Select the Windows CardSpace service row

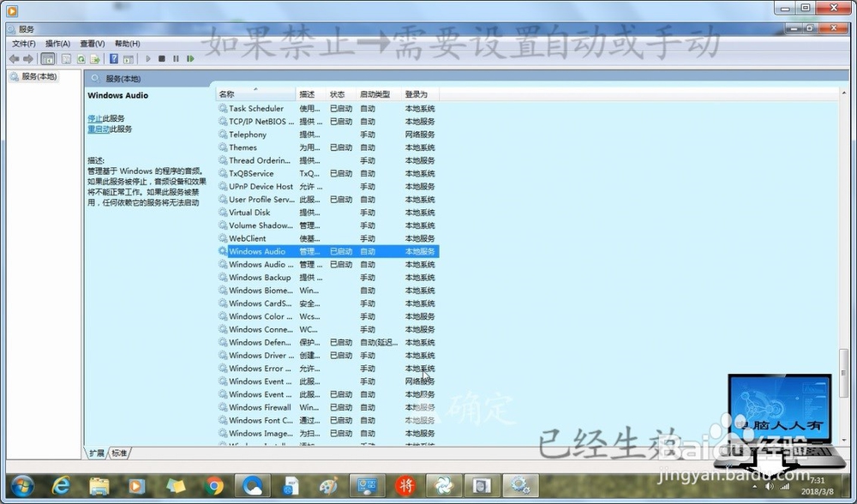[x=327, y=303]
